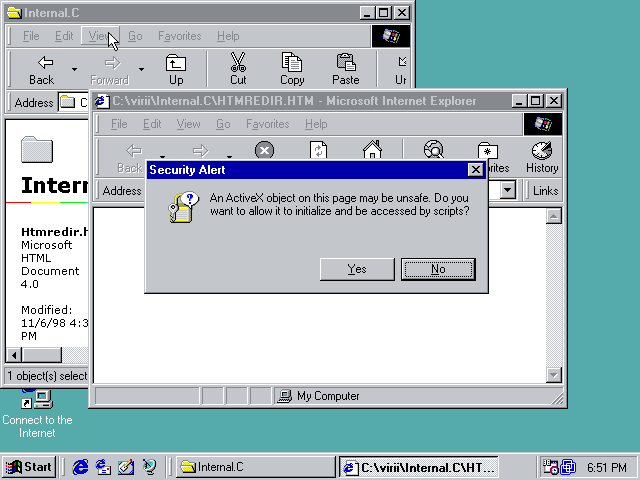This screenshot has height=480, width=640.
Task: Click the Windows logo throbber in Internet Explorer
Action: [543, 124]
